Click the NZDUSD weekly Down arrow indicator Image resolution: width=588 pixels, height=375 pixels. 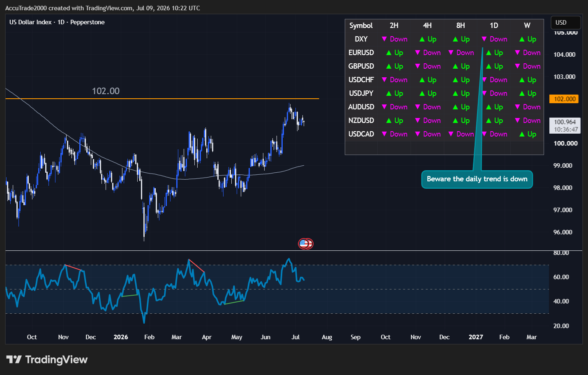[518, 120]
